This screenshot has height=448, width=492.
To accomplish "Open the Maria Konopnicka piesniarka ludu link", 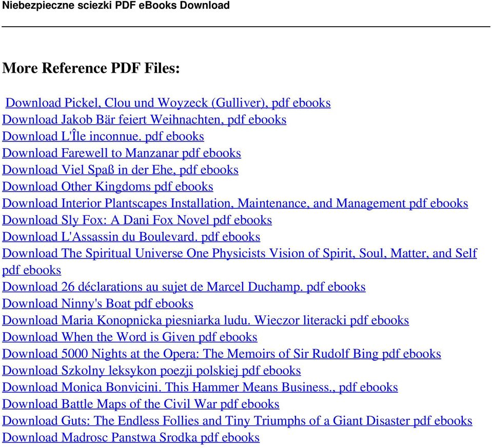I will click(206, 320).
